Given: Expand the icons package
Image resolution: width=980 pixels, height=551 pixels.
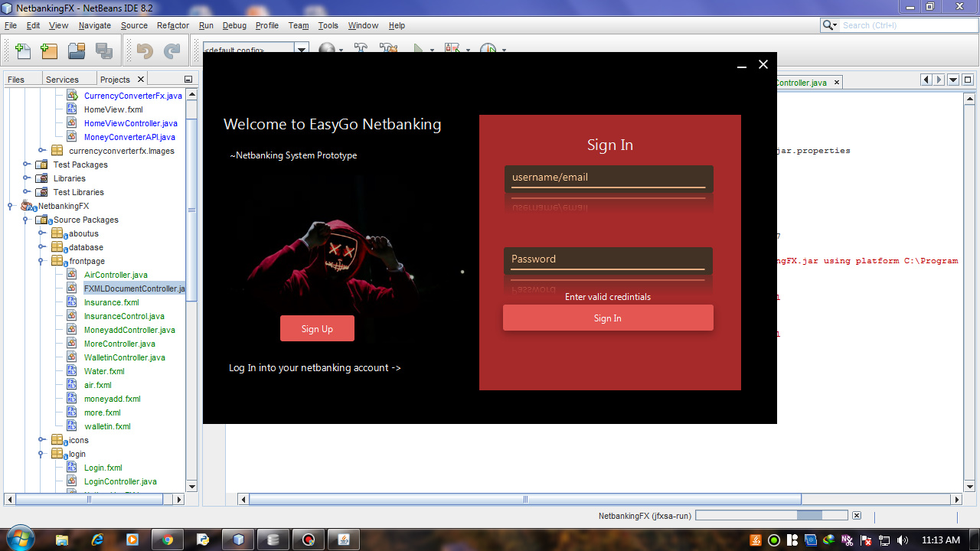Looking at the screenshot, I should (41, 440).
